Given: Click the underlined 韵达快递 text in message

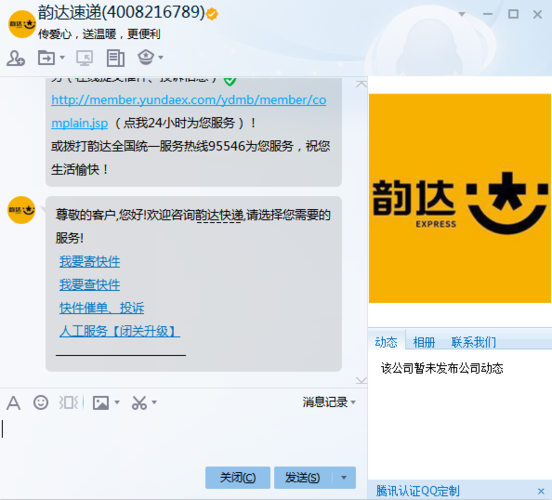Looking at the screenshot, I should click(x=219, y=214).
